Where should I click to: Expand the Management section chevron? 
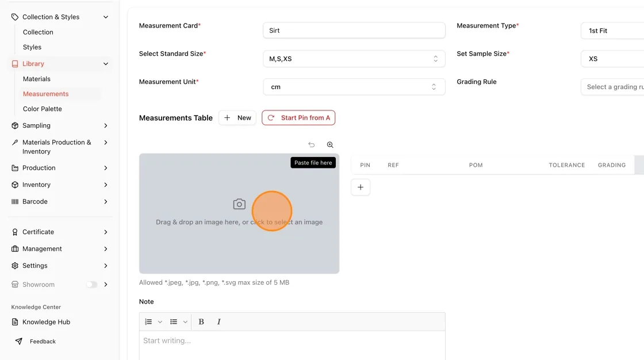pyautogui.click(x=106, y=248)
